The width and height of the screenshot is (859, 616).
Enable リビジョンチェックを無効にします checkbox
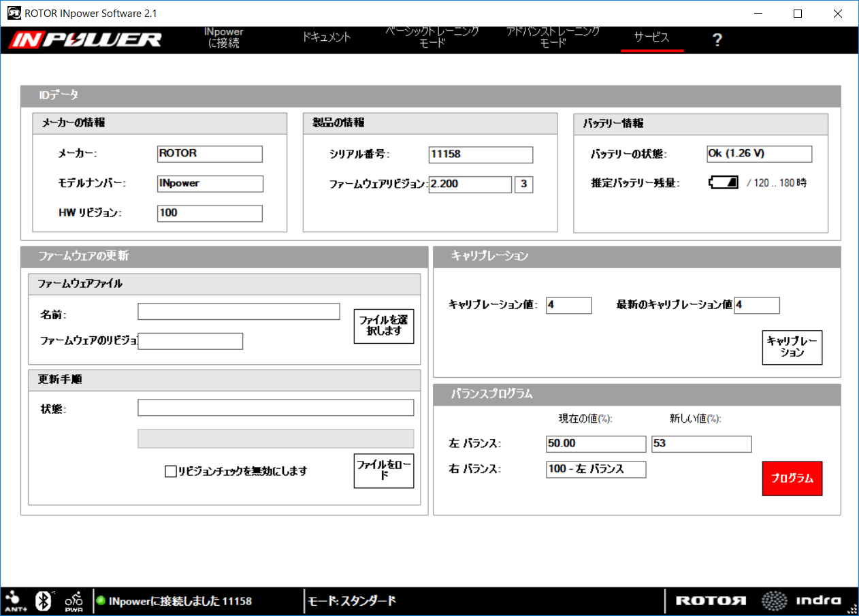[171, 471]
